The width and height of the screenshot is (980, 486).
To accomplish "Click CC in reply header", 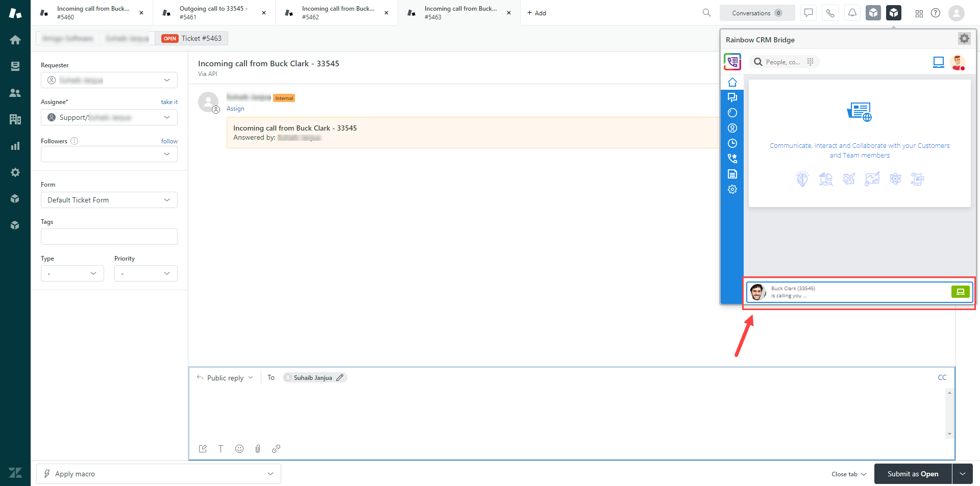I will 942,377.
